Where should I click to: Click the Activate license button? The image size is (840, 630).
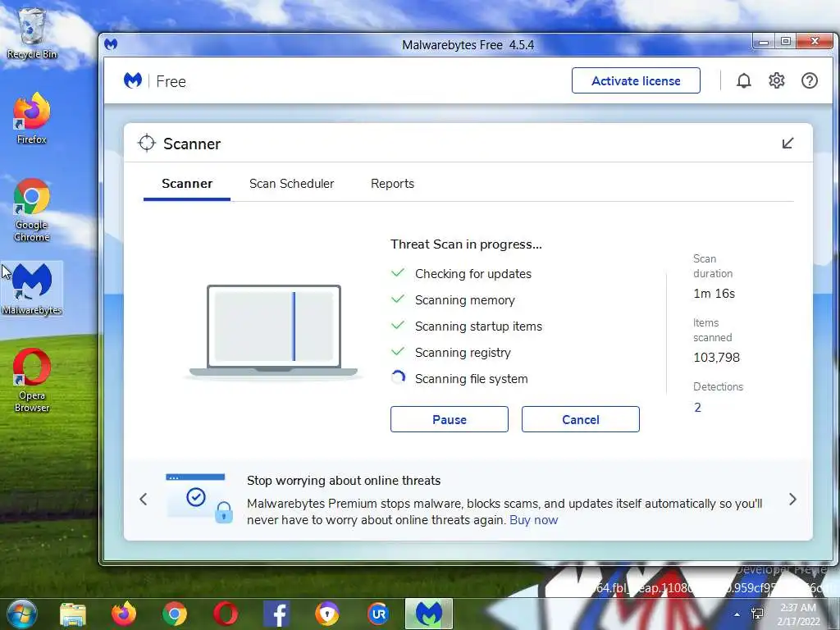click(x=636, y=81)
